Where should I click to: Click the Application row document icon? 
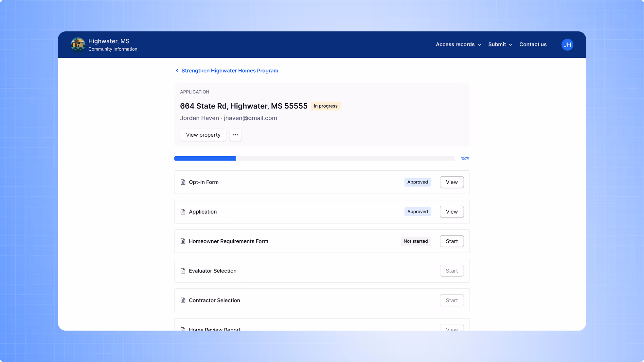(183, 212)
